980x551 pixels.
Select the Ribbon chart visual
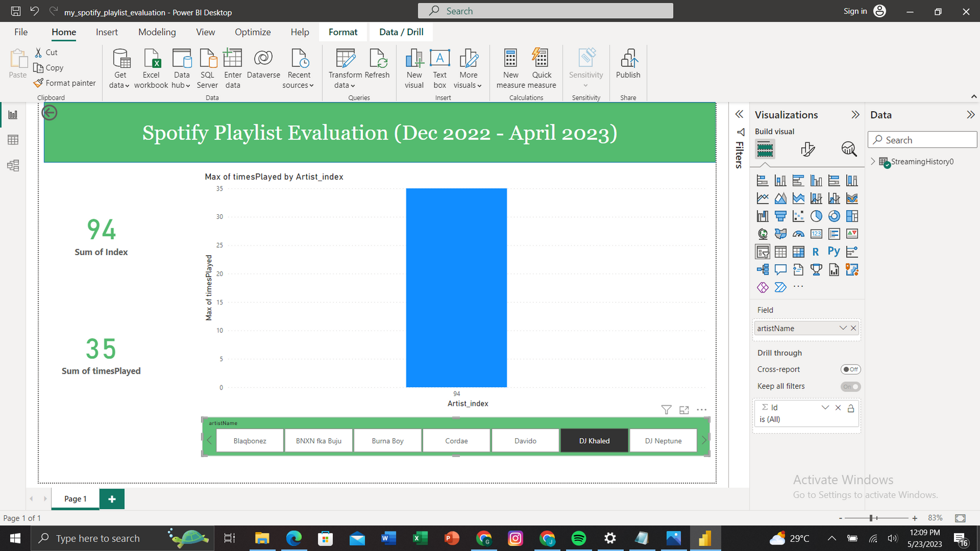point(852,198)
